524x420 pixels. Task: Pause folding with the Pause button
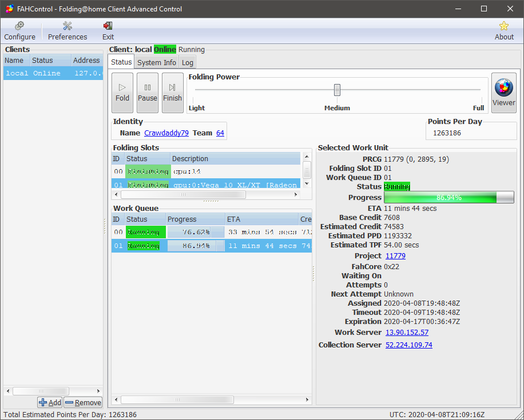point(148,93)
